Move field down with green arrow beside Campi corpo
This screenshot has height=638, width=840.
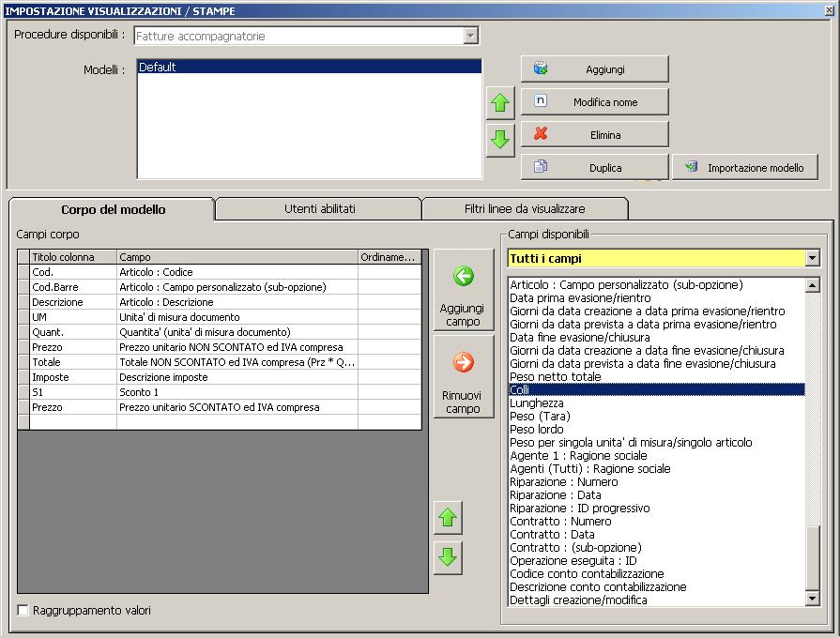coord(448,556)
